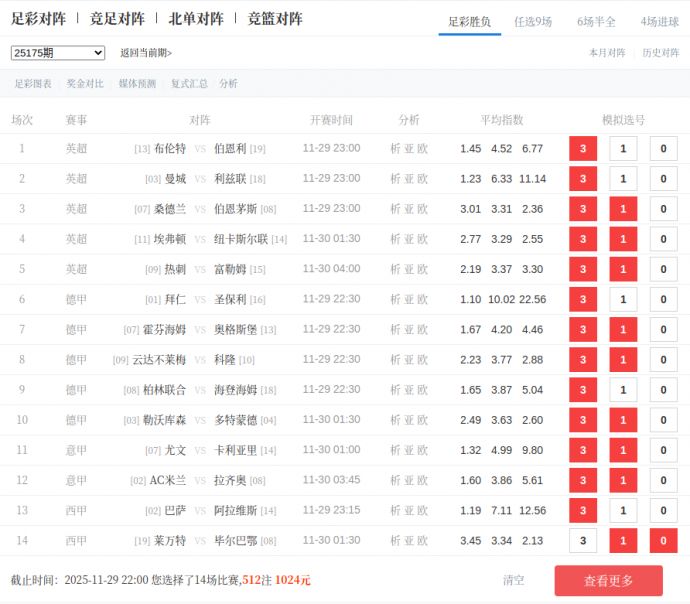Image resolution: width=690 pixels, height=604 pixels.
Task: Go to 北单对阵 section
Action: (196, 19)
